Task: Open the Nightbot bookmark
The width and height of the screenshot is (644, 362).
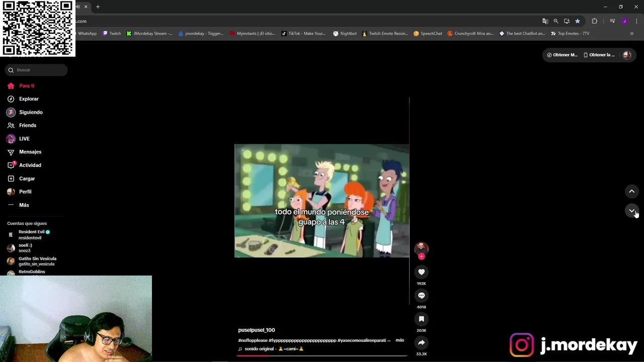Action: tap(345, 34)
